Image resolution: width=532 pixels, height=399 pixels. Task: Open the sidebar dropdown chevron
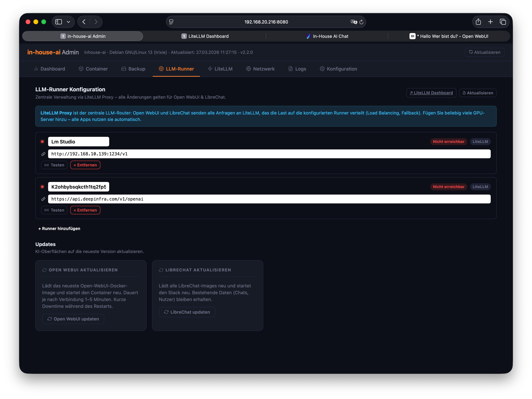pos(69,22)
